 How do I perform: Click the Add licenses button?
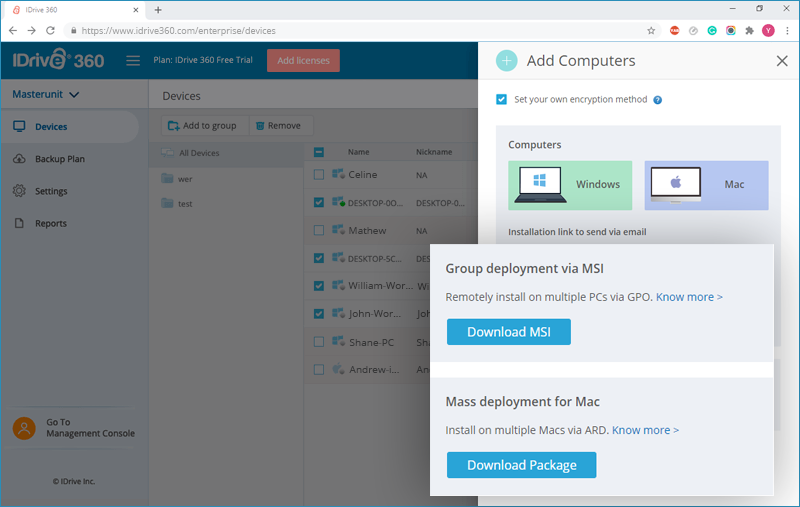(303, 60)
